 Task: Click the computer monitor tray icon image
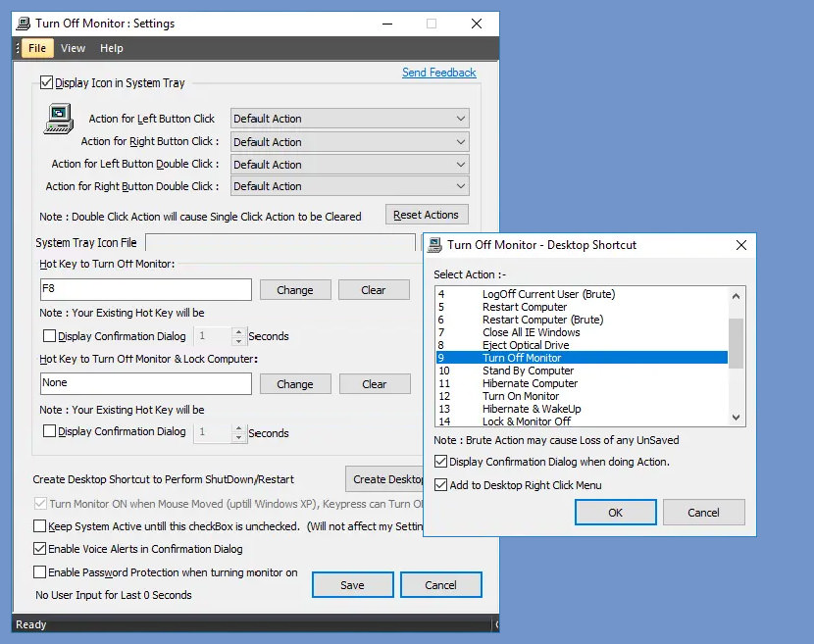coord(59,119)
